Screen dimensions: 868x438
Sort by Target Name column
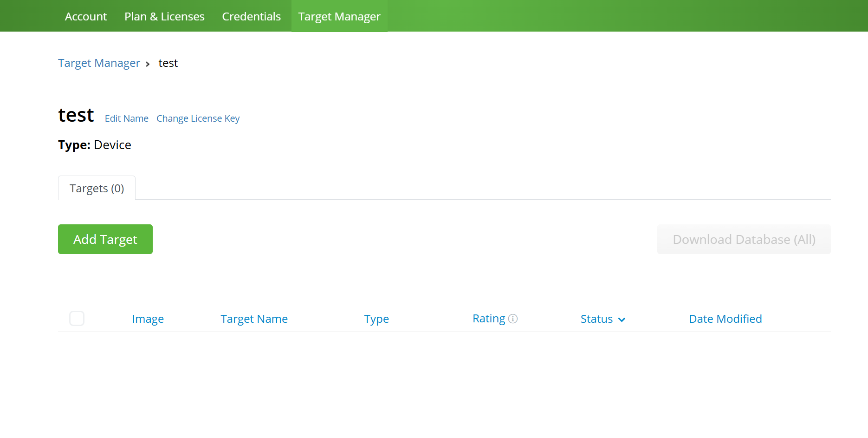click(254, 319)
